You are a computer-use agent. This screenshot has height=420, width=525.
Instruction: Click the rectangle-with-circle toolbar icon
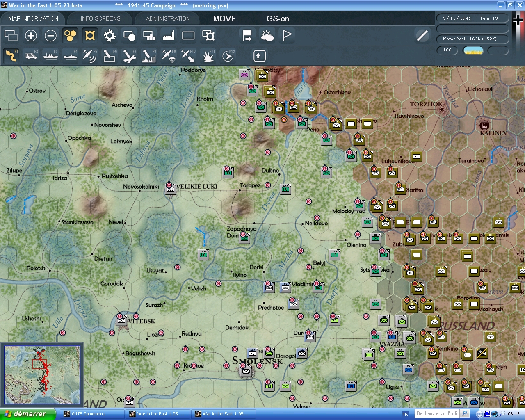(x=129, y=36)
